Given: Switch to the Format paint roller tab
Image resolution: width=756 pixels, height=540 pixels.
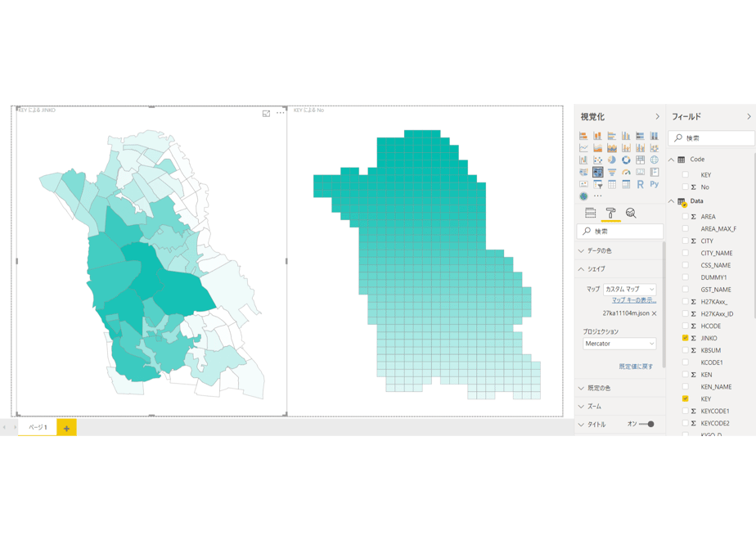Looking at the screenshot, I should pos(610,213).
